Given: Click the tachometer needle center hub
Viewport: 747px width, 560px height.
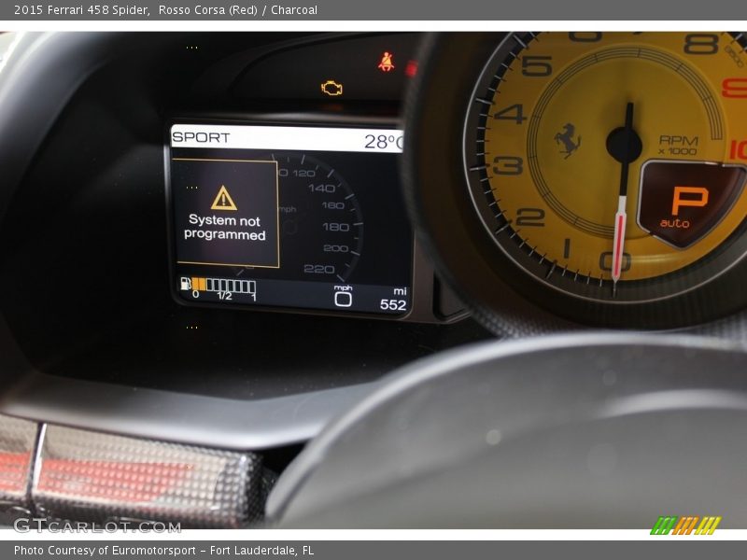Looking at the screenshot, I should (x=624, y=145).
